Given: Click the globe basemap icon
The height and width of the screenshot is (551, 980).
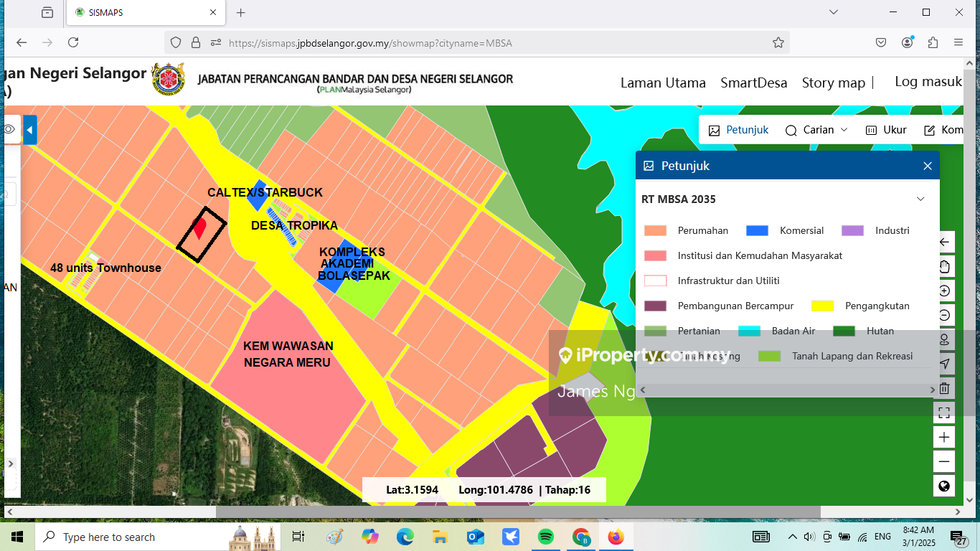Looking at the screenshot, I should point(944,486).
